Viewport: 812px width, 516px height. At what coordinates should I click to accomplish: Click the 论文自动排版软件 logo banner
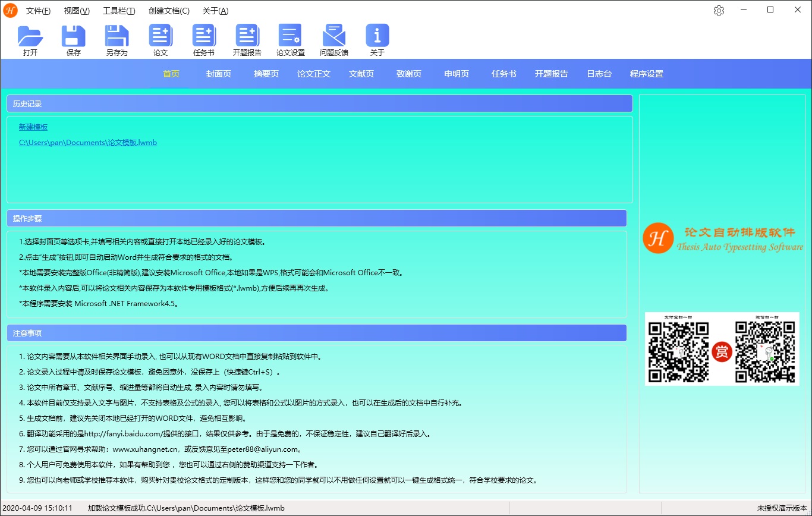723,238
